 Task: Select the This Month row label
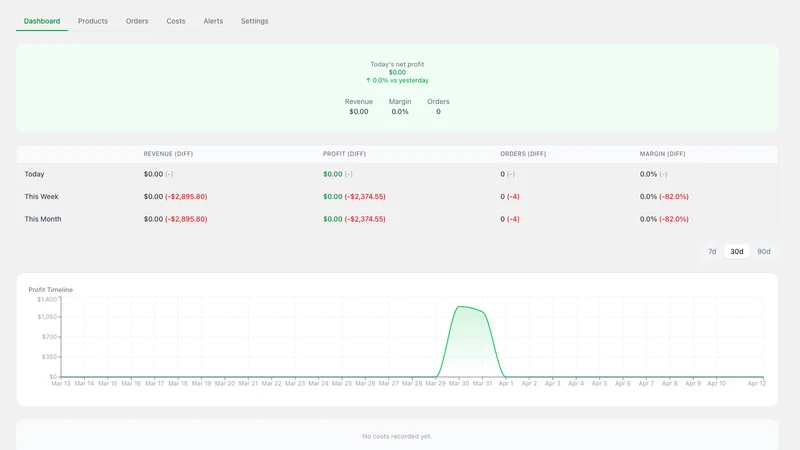(43, 219)
